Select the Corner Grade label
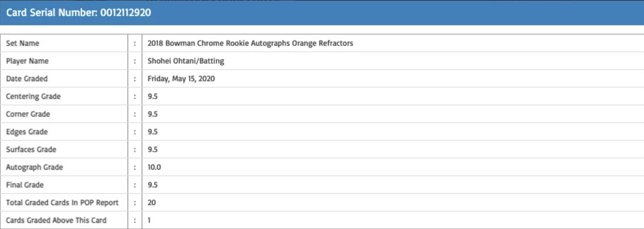 pos(28,114)
